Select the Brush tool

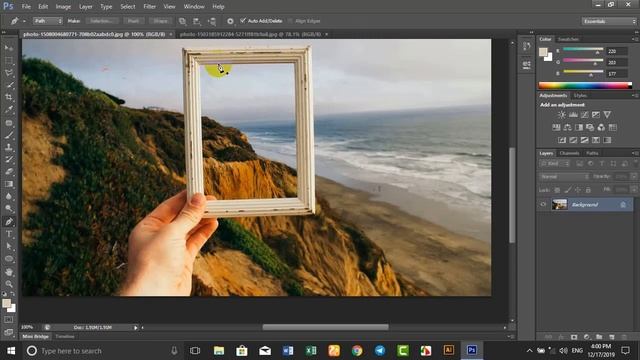(9, 135)
